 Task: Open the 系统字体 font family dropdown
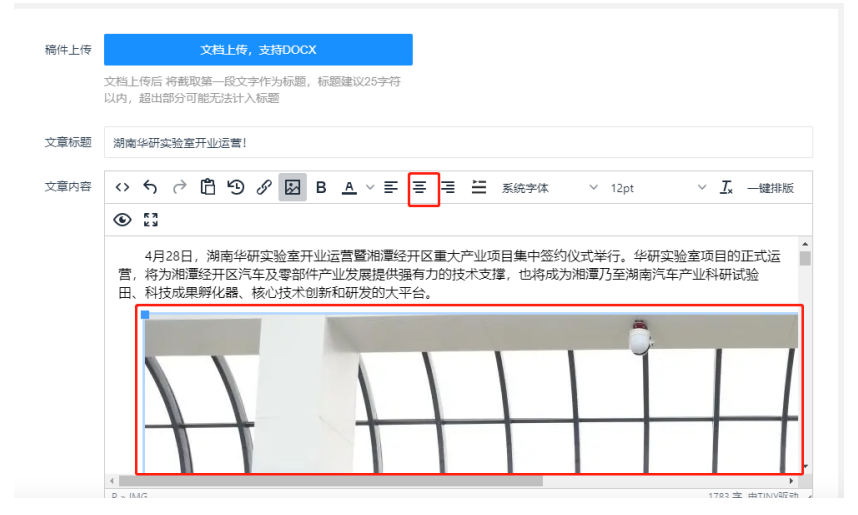pyautogui.click(x=549, y=188)
